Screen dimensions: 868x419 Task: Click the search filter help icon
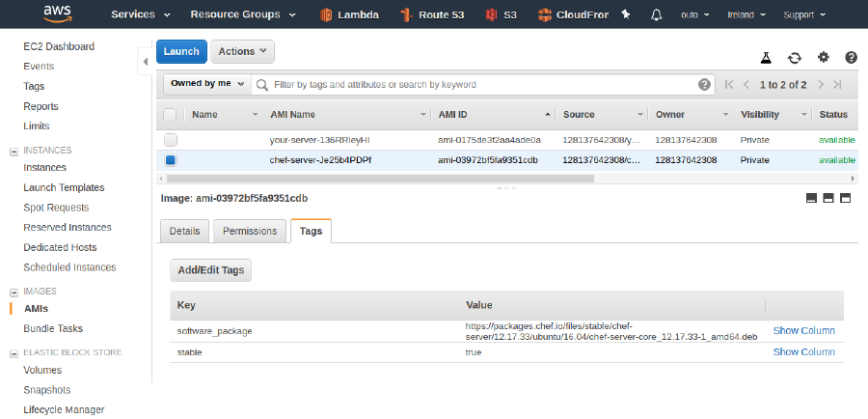(x=704, y=84)
